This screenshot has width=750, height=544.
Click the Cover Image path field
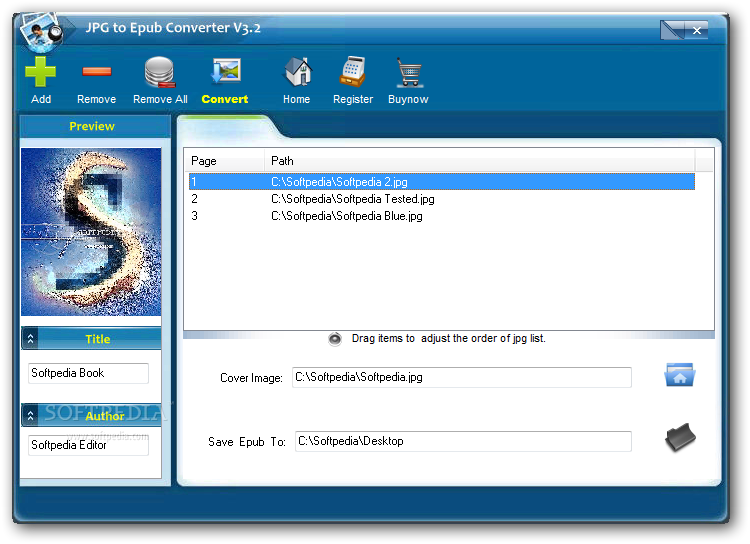(x=462, y=377)
